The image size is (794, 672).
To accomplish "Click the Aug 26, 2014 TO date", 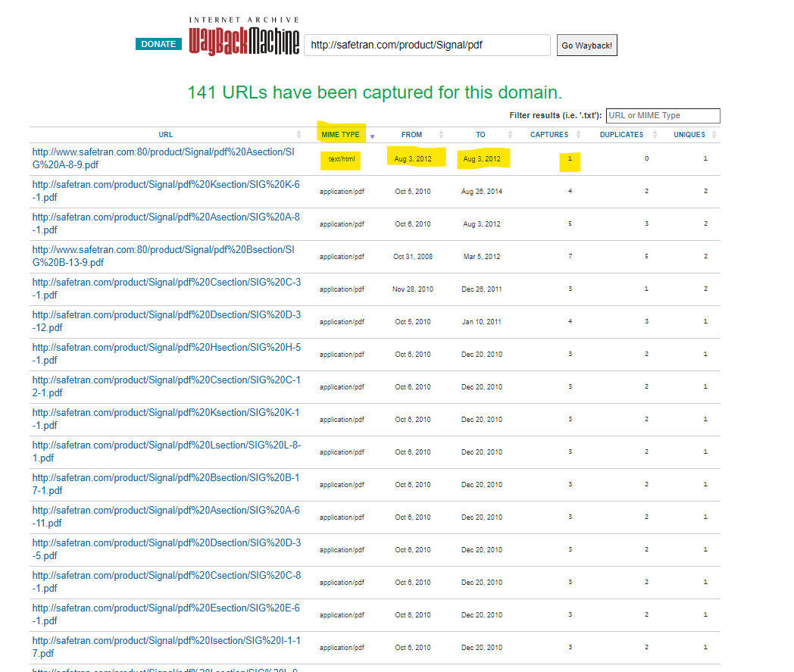I will click(x=482, y=192).
